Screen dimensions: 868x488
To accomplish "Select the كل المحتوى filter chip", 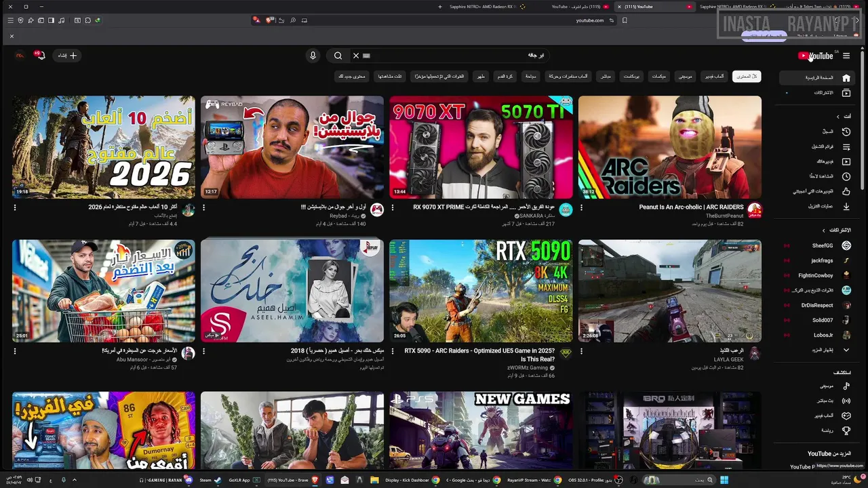I will pyautogui.click(x=747, y=77).
